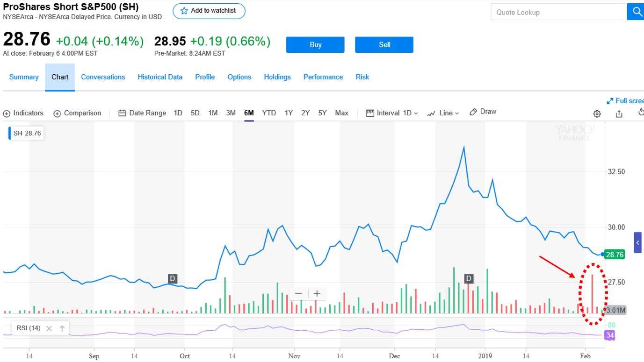Click the 27.50 price axis label
The image size is (644, 362).
[615, 282]
